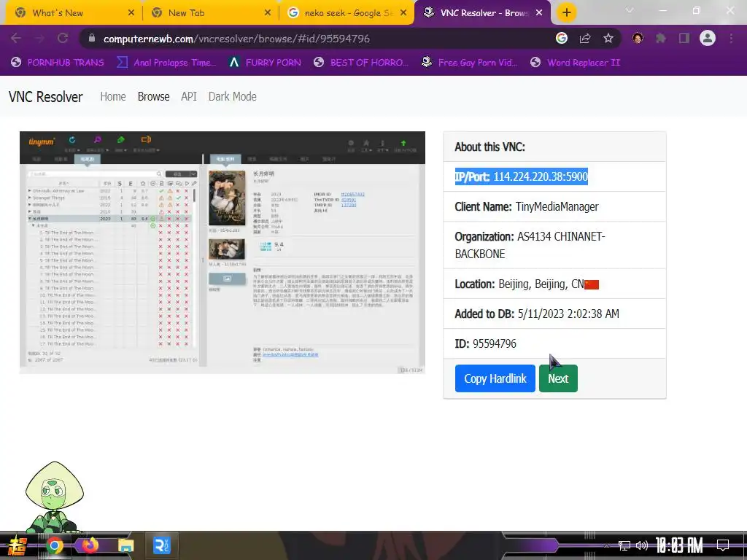Close the What's New tab
Image resolution: width=747 pixels, height=560 pixels.
pos(131,13)
